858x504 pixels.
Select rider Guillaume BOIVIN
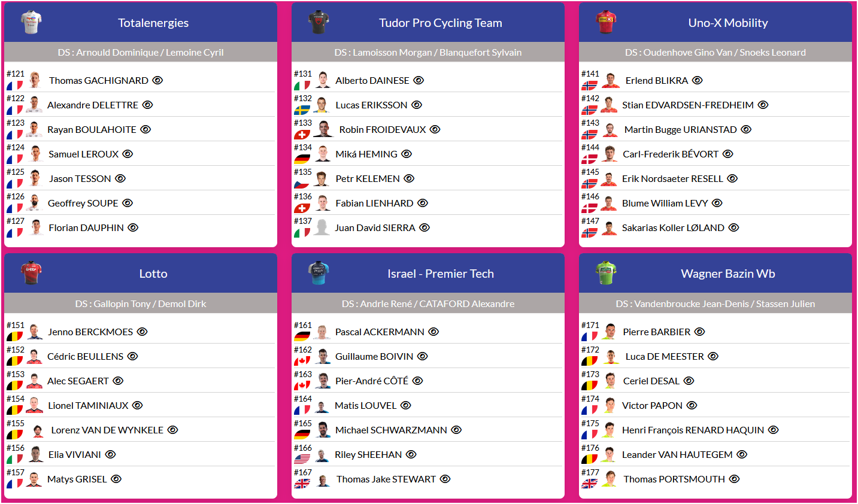coord(374,356)
